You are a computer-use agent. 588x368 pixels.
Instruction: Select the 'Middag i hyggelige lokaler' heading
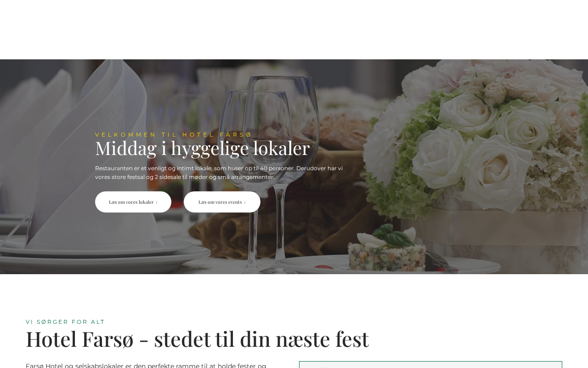[x=203, y=148]
